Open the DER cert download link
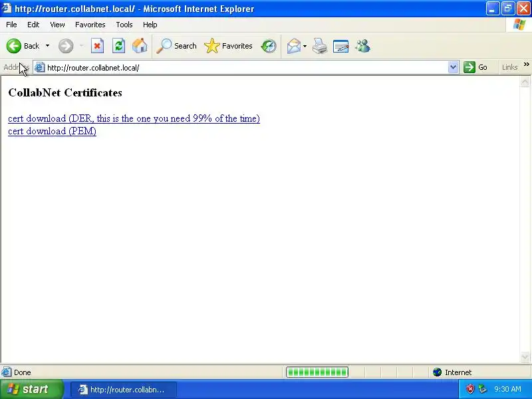 point(134,118)
